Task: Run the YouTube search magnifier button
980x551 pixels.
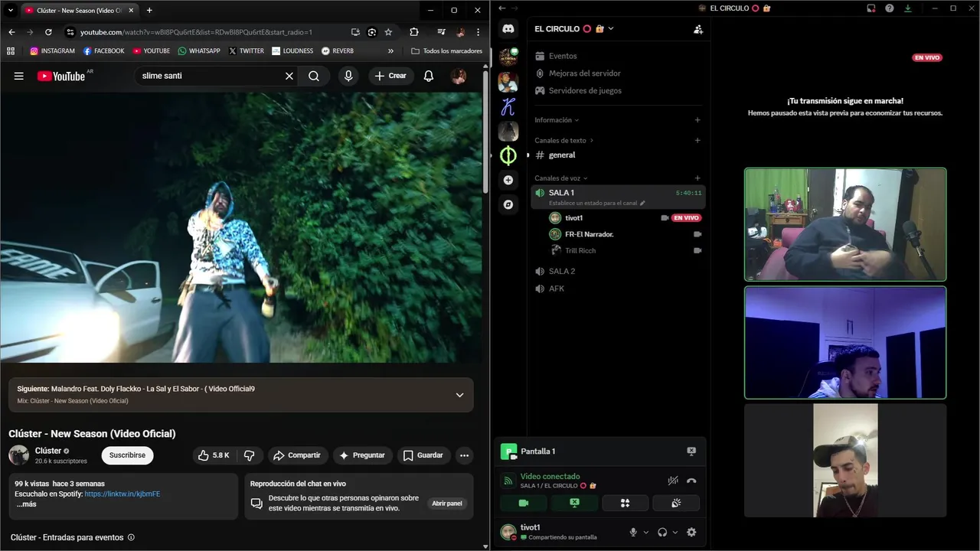Action: pyautogui.click(x=314, y=76)
